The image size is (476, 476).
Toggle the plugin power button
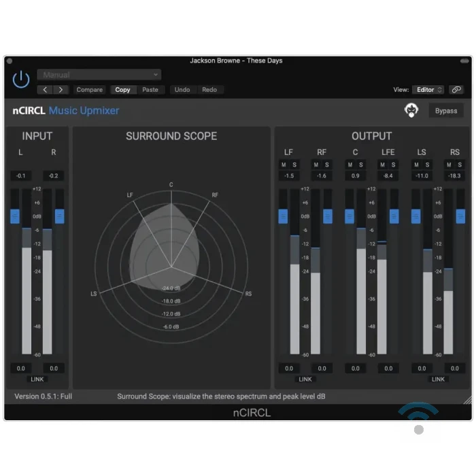pyautogui.click(x=21, y=80)
